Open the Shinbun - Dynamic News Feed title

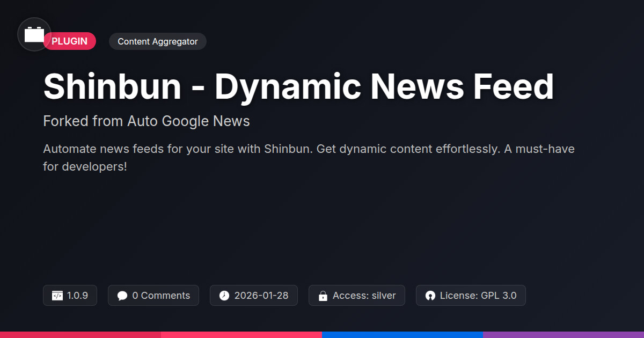click(x=298, y=87)
